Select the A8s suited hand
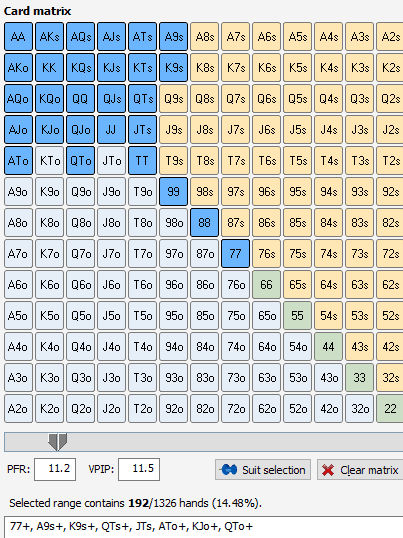 (x=204, y=36)
